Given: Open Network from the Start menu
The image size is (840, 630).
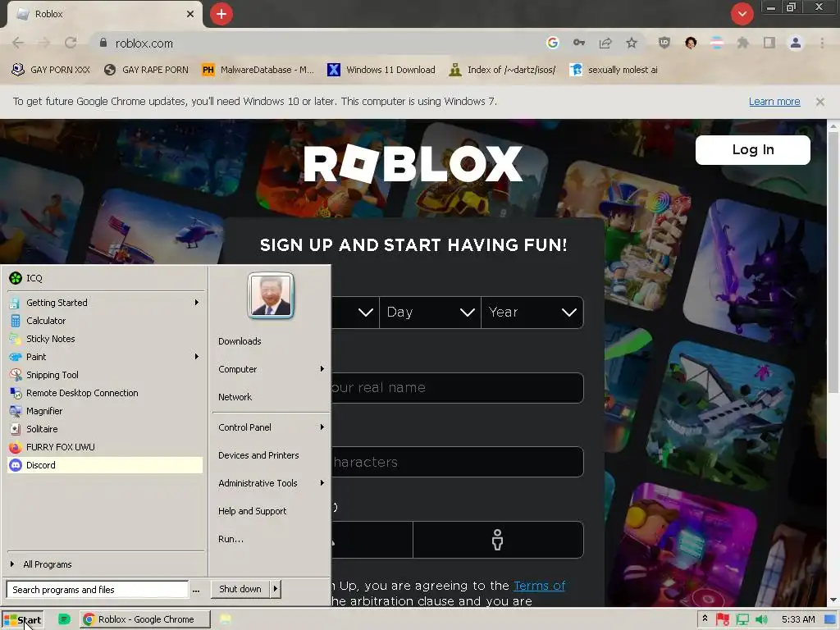Looking at the screenshot, I should (x=235, y=397).
